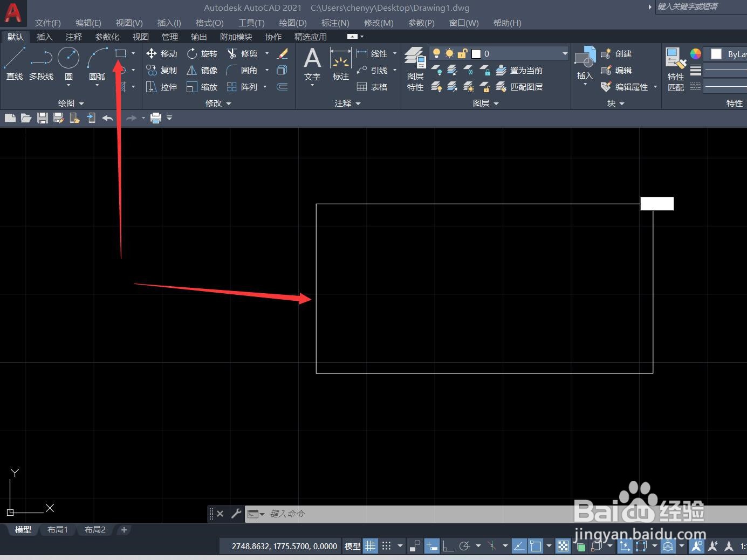Open the Draw (绘图D) menu
This screenshot has height=560, width=747.
293,23
